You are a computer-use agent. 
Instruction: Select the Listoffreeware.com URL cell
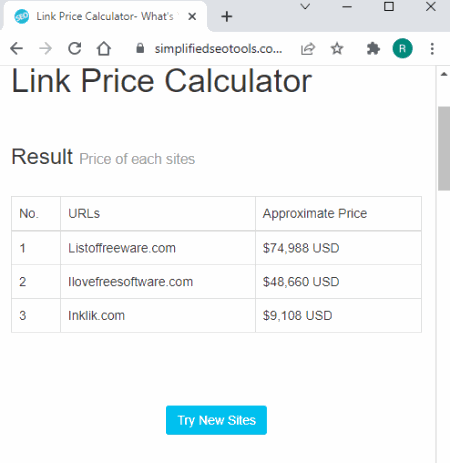[158, 248]
